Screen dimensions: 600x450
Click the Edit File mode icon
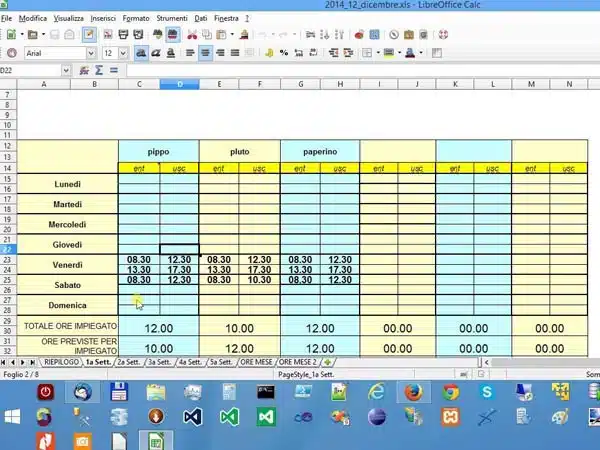tap(89, 34)
